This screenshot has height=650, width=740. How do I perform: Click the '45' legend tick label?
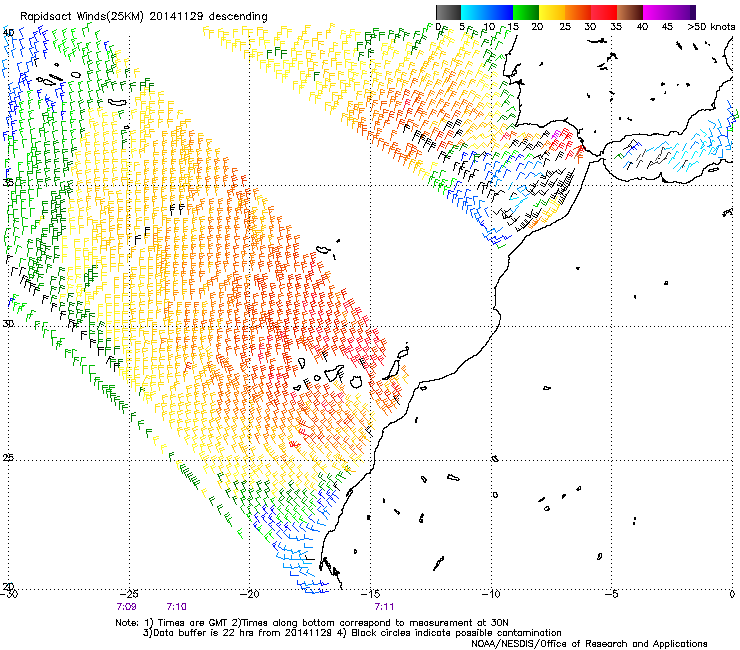[667, 27]
